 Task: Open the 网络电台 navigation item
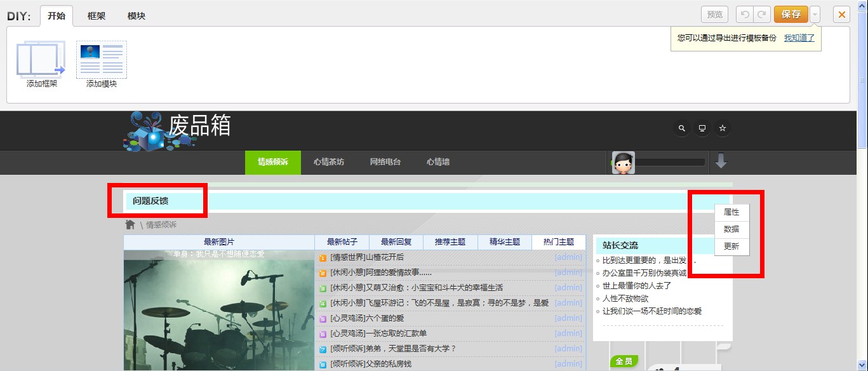(x=385, y=162)
